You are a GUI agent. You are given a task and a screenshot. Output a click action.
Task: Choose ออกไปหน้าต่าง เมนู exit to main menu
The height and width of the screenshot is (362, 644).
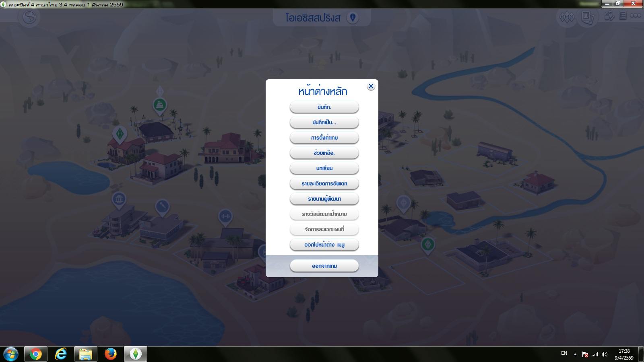tap(324, 245)
